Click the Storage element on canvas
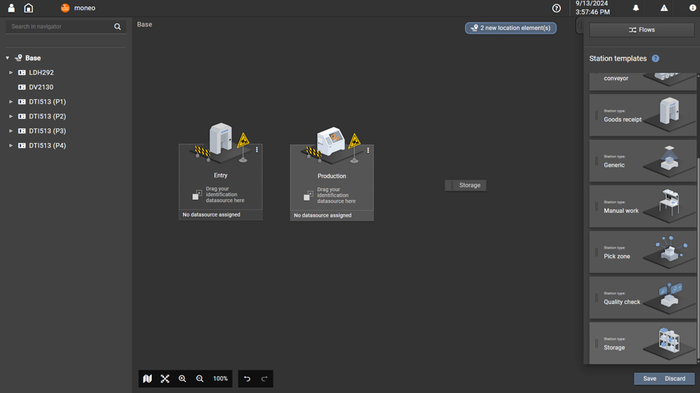 [x=466, y=185]
